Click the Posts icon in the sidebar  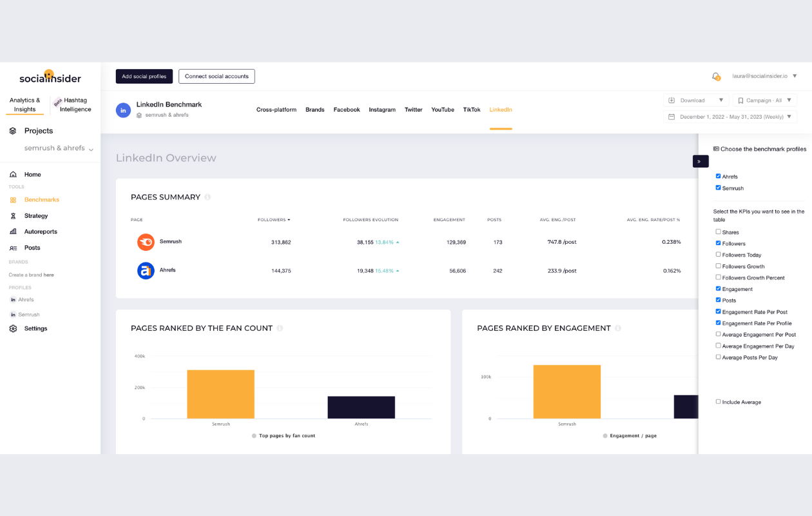[13, 248]
